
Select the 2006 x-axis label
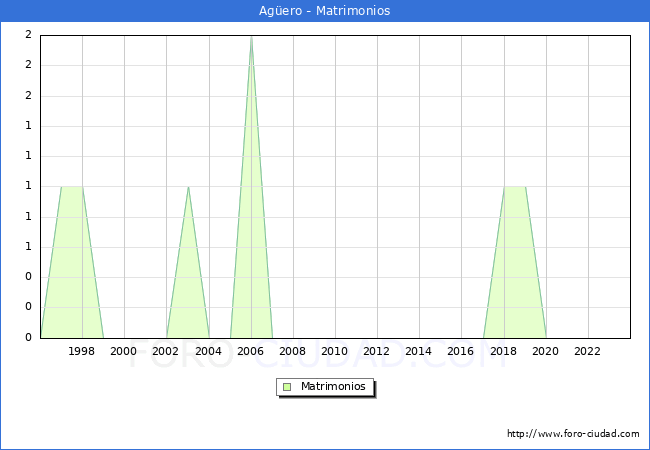[x=250, y=351]
